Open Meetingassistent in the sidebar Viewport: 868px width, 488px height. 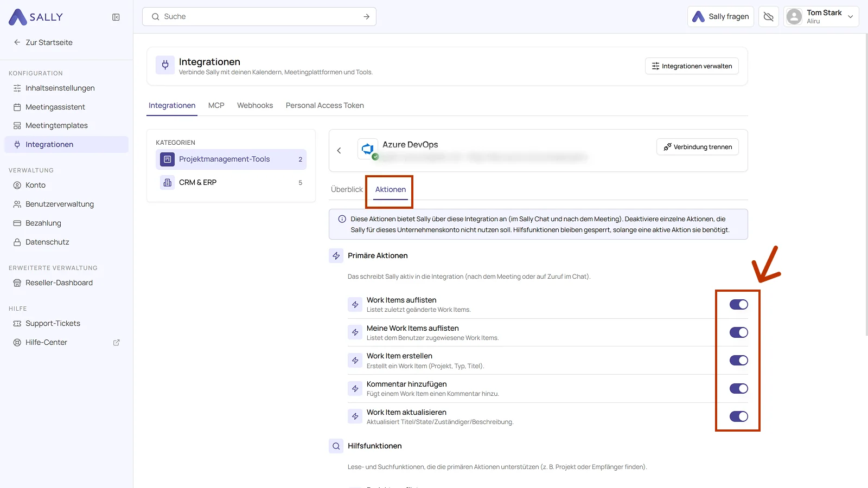(66, 107)
